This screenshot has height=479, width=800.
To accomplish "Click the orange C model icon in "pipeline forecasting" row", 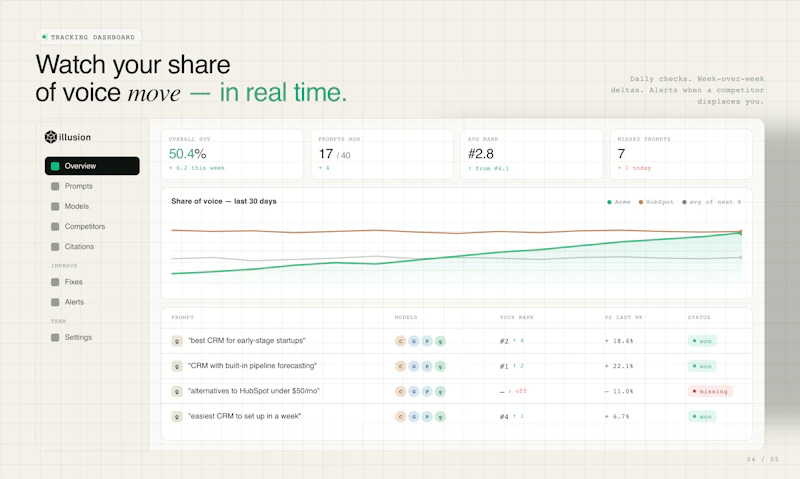I will tap(401, 366).
